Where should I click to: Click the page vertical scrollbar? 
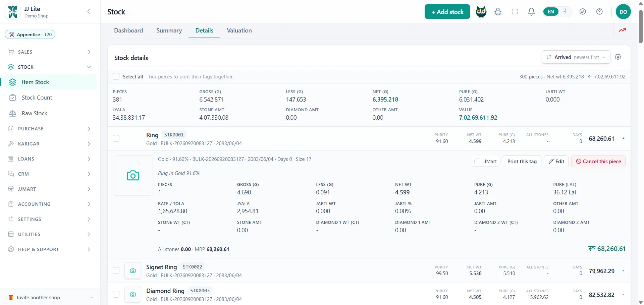[x=641, y=27]
